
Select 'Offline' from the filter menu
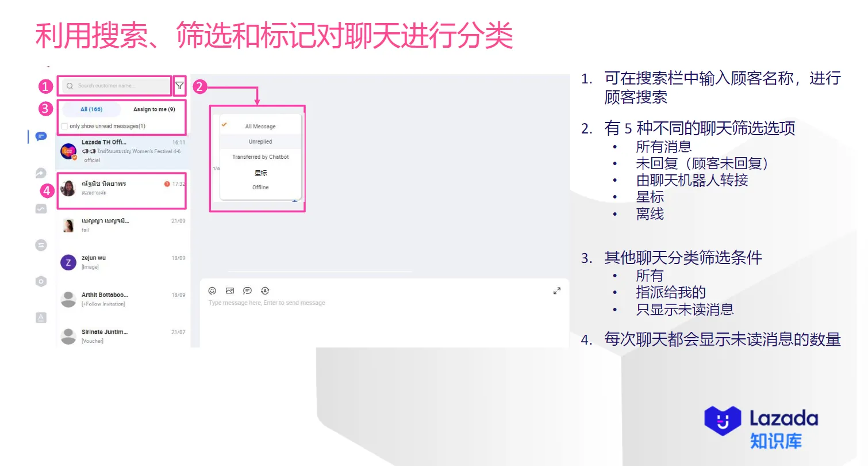tap(260, 186)
